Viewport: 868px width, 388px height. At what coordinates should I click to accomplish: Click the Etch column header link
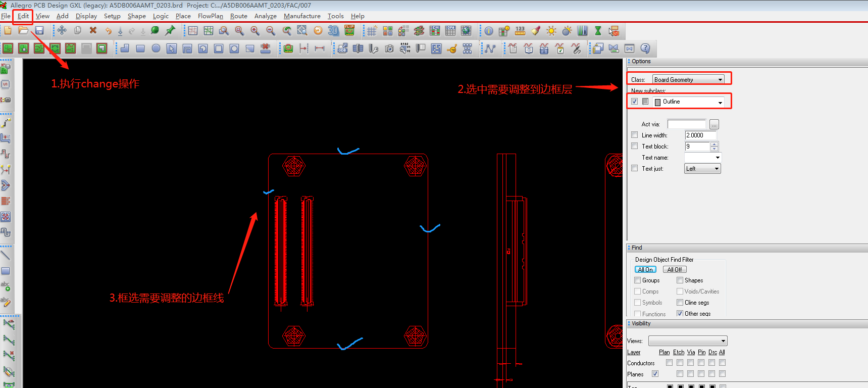(x=679, y=352)
